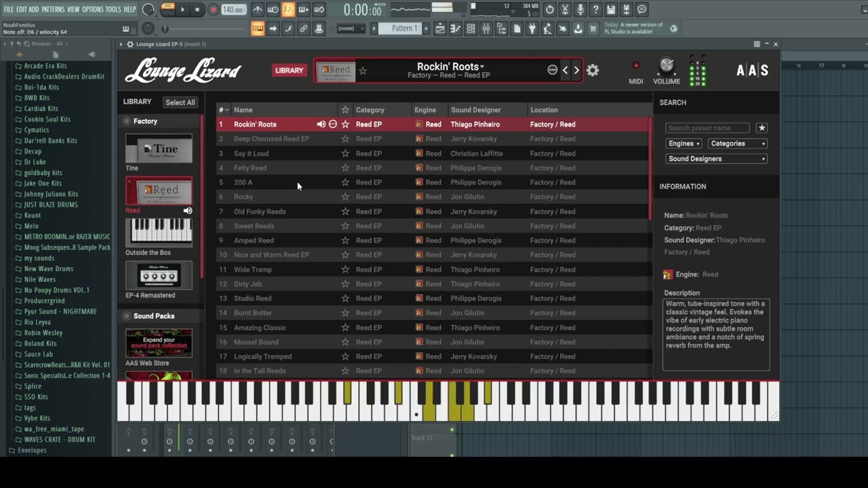Collapse the Factory section

[x=127, y=121]
